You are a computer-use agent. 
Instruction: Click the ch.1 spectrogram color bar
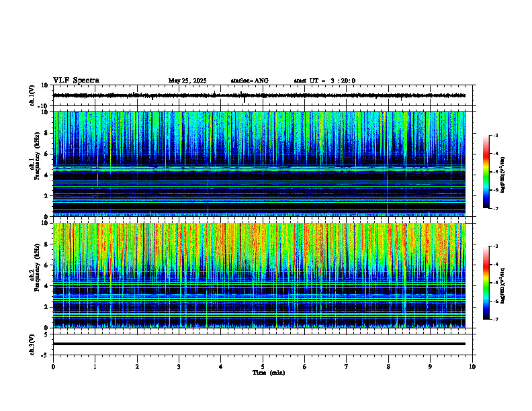click(x=486, y=172)
